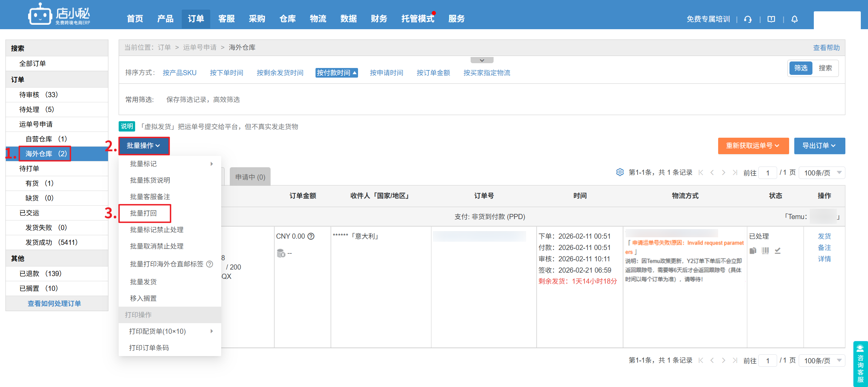Screen dimensions: 868x387
Task: Toggle sort by 按付款时间
Action: (336, 73)
